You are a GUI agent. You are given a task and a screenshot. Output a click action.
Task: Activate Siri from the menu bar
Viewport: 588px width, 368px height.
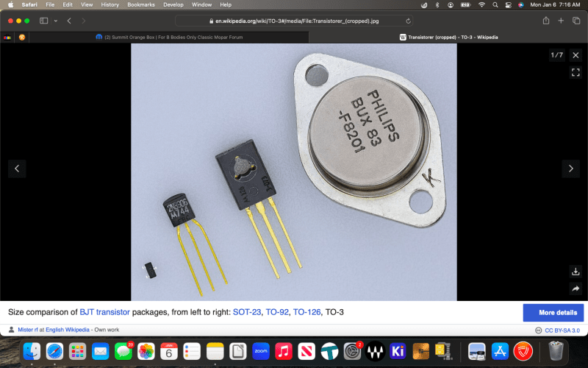[521, 5]
